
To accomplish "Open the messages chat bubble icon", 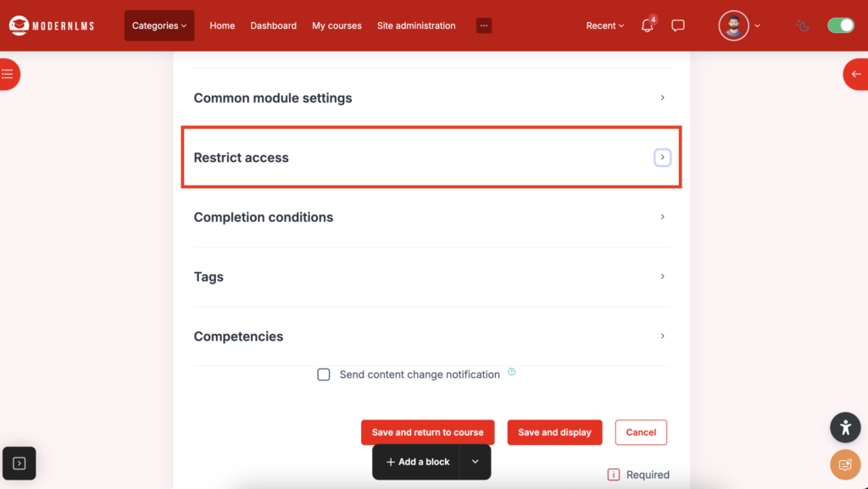I will point(678,26).
